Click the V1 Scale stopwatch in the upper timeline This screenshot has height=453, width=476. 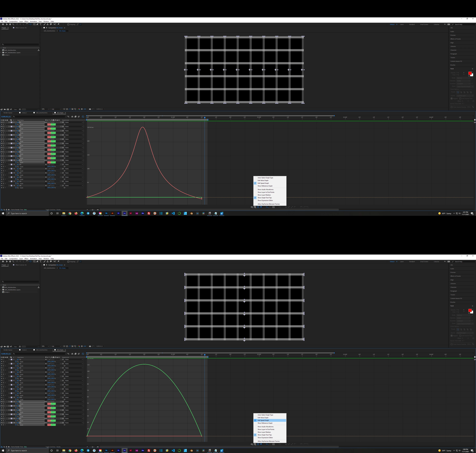tap(16, 124)
